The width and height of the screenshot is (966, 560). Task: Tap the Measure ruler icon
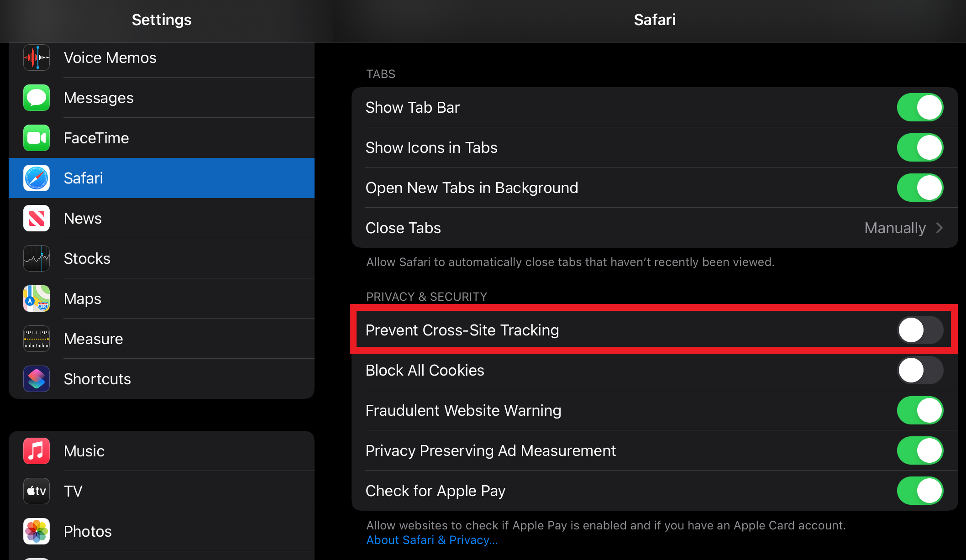click(37, 339)
